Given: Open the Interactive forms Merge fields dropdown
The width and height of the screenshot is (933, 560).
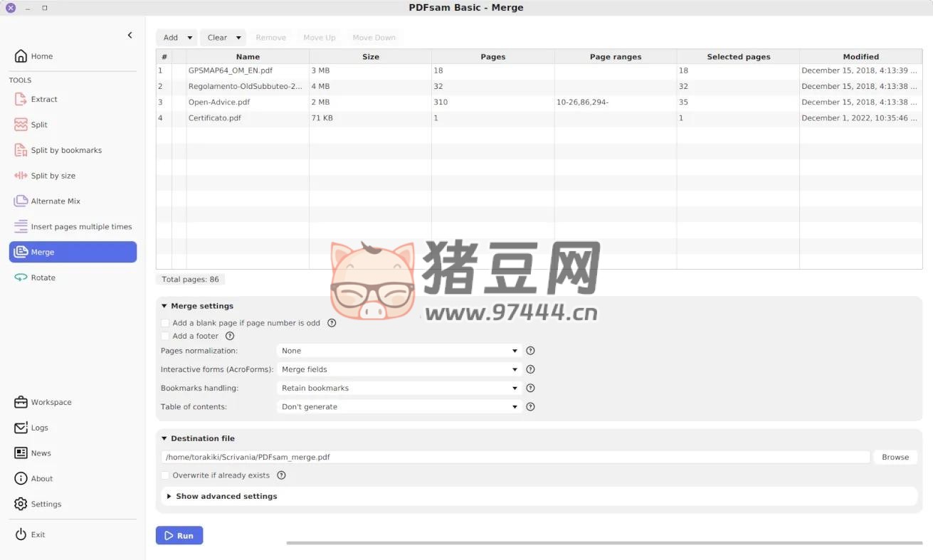Looking at the screenshot, I should point(399,369).
